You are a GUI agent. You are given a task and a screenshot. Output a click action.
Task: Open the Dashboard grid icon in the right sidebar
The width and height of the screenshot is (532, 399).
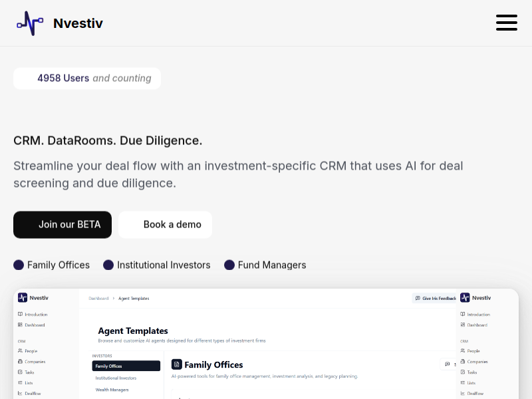[463, 325]
